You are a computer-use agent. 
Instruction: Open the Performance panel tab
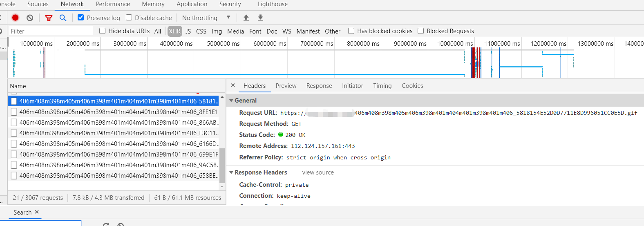[x=113, y=4]
